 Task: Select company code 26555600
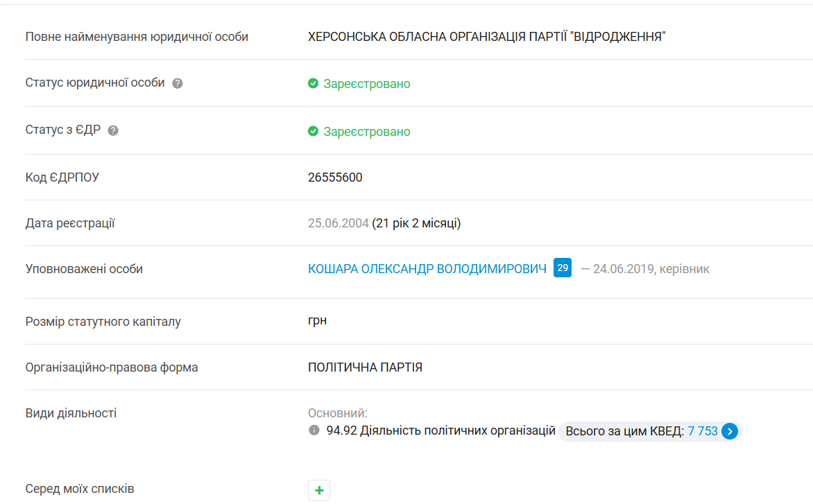click(x=335, y=177)
